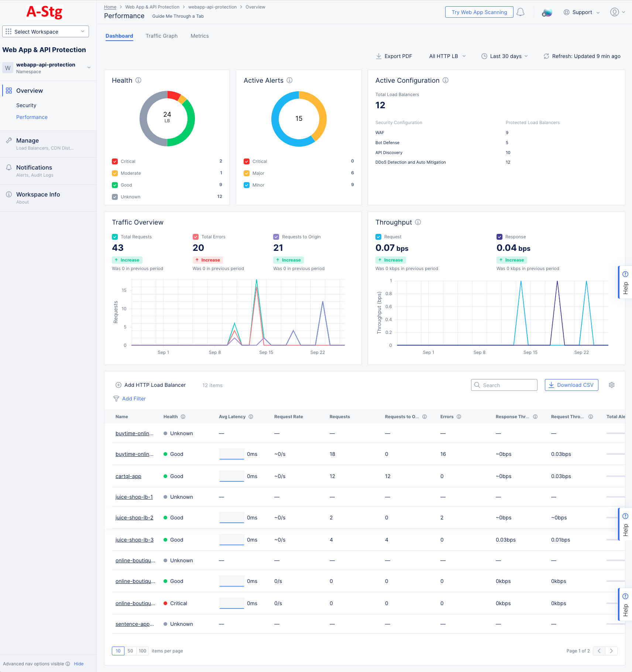
Task: Click the Export PDF download icon
Action: point(379,56)
